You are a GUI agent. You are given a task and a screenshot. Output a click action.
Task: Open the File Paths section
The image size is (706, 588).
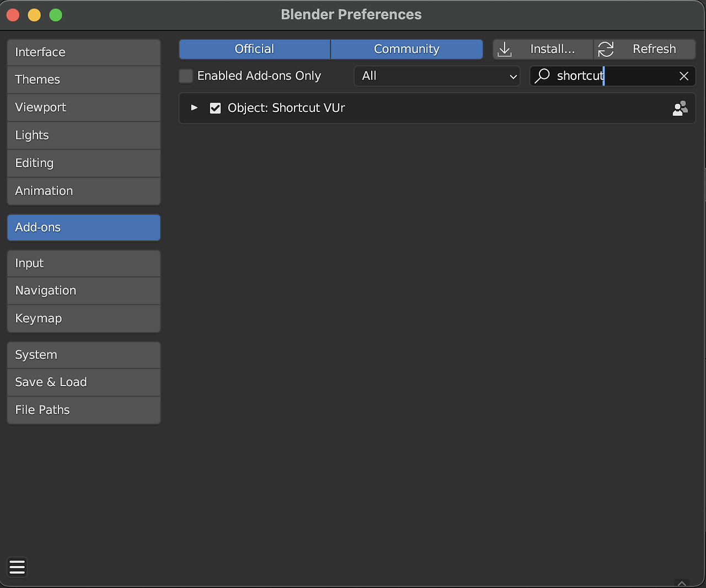(x=83, y=410)
